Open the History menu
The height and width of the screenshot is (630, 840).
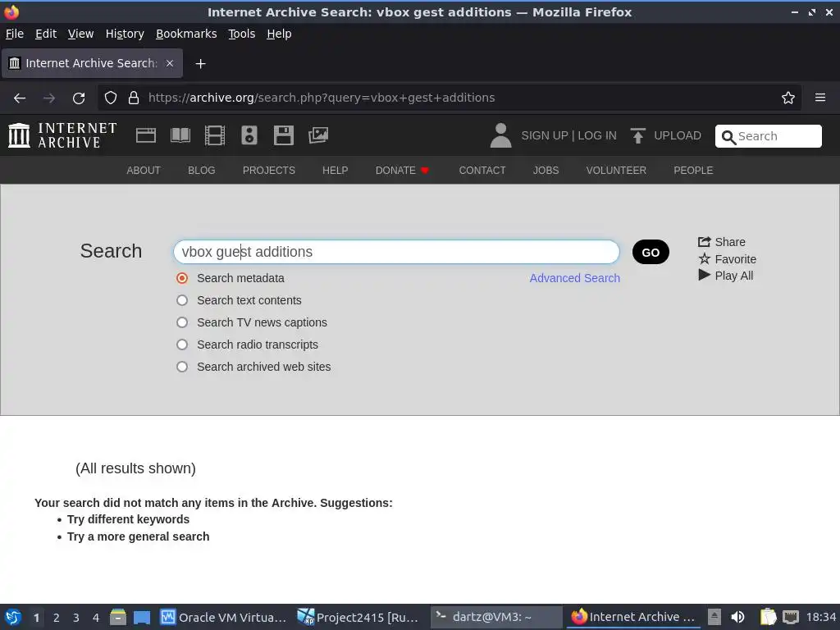125,34
